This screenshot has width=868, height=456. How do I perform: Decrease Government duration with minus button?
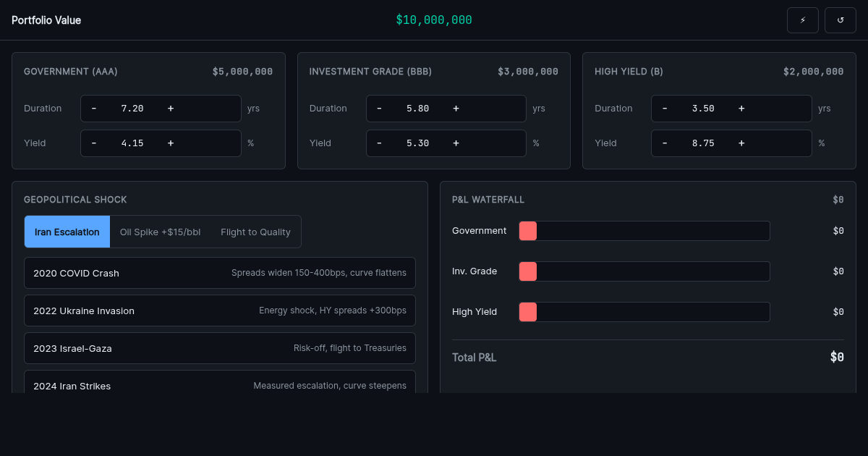coord(94,109)
